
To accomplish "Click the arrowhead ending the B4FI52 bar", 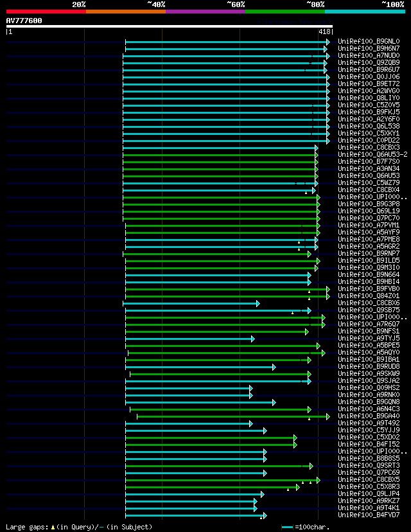I will (295, 445).
